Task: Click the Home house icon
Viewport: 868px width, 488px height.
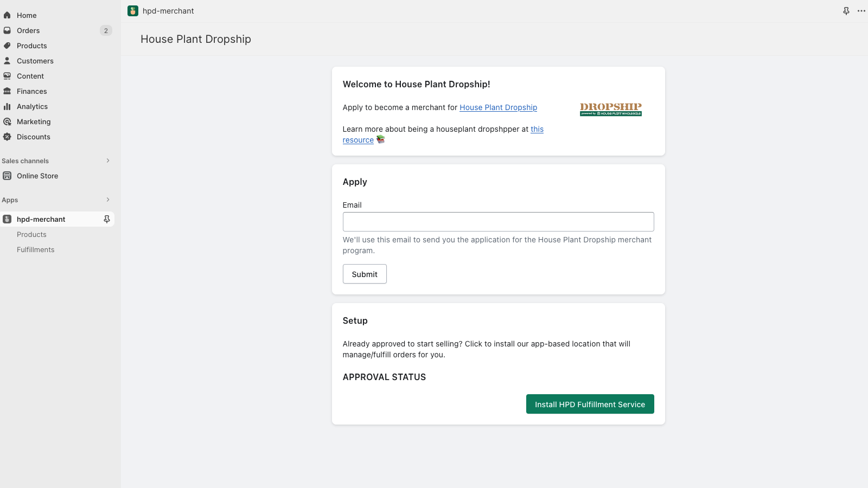Action: (7, 15)
